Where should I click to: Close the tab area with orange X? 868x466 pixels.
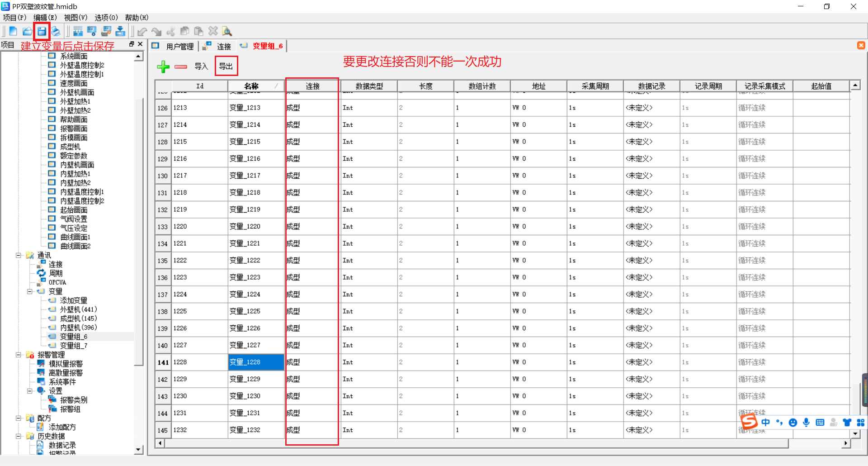(861, 46)
